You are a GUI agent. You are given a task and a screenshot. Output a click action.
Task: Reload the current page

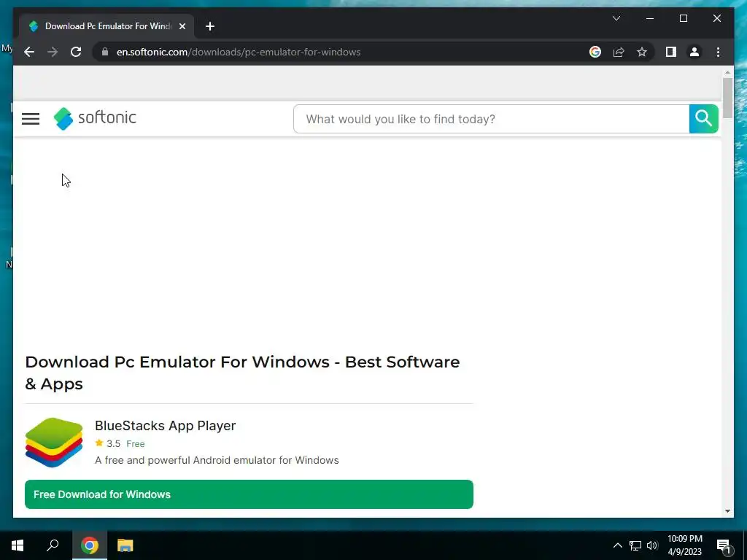(76, 52)
